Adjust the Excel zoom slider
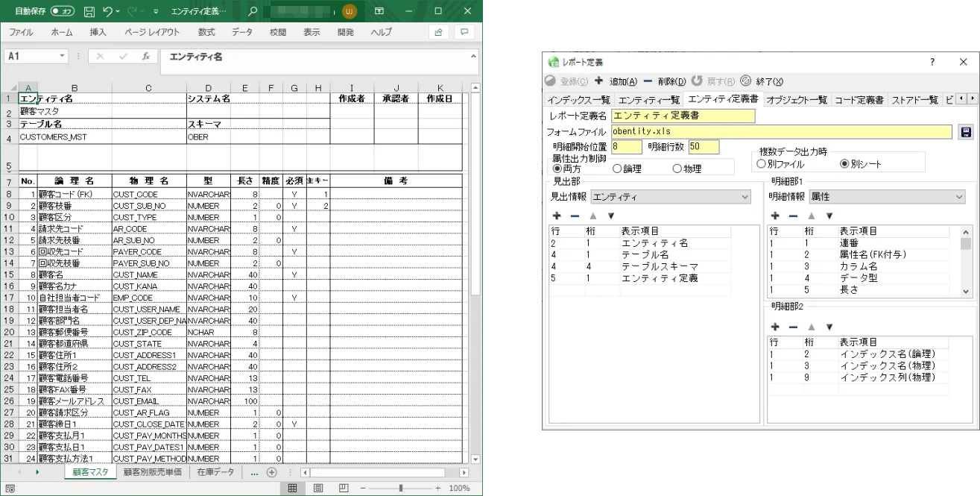The image size is (980, 496). pyautogui.click(x=401, y=488)
